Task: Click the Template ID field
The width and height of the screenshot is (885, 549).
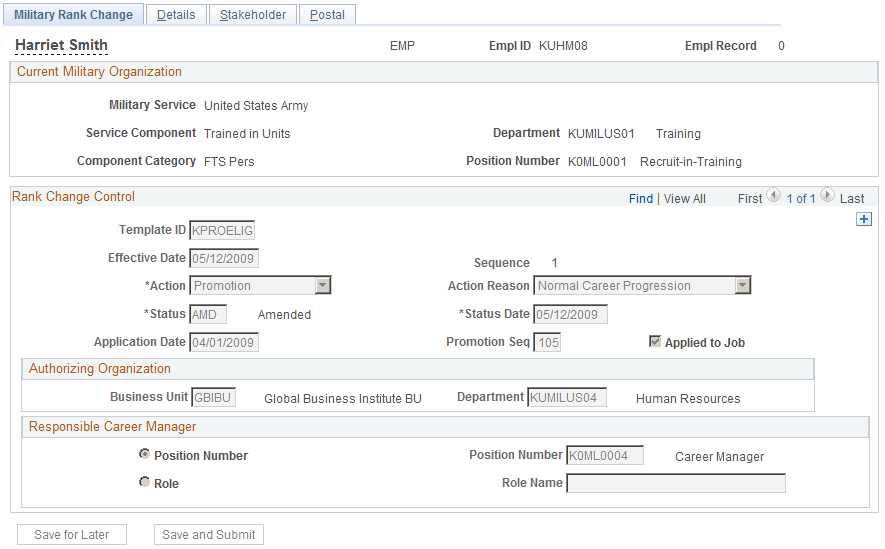Action: tap(222, 230)
